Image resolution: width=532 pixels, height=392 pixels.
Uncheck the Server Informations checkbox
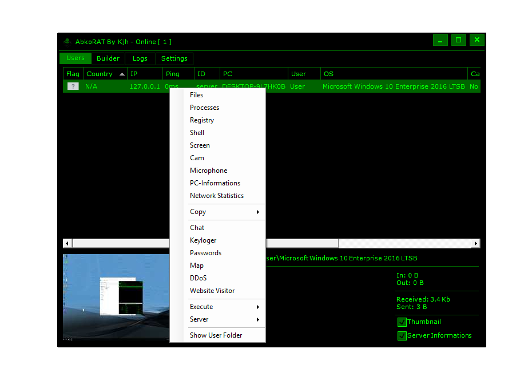[x=402, y=336]
